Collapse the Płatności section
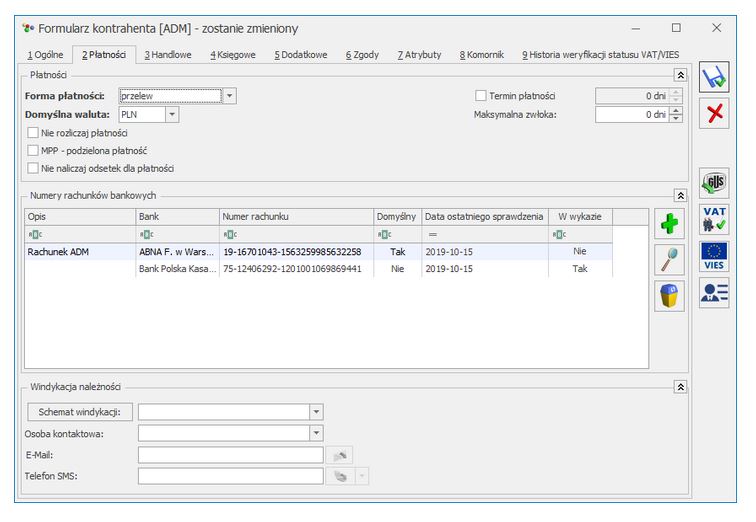The width and height of the screenshot is (756, 522). [680, 75]
